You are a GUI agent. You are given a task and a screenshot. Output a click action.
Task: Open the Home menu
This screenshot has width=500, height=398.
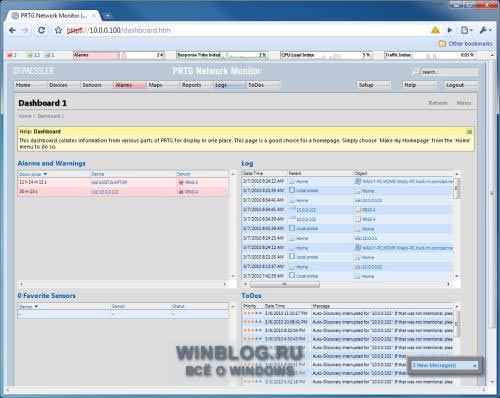pos(30,85)
